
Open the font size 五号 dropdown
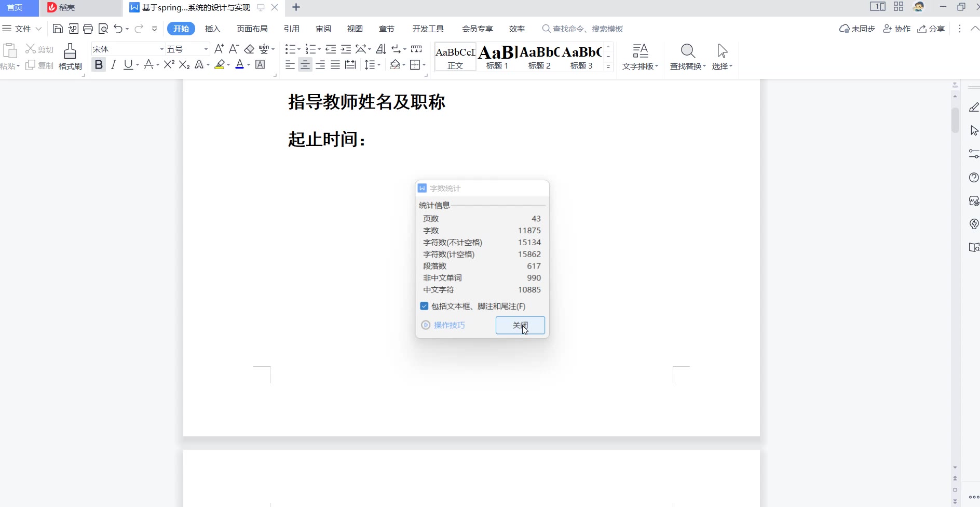(x=206, y=49)
